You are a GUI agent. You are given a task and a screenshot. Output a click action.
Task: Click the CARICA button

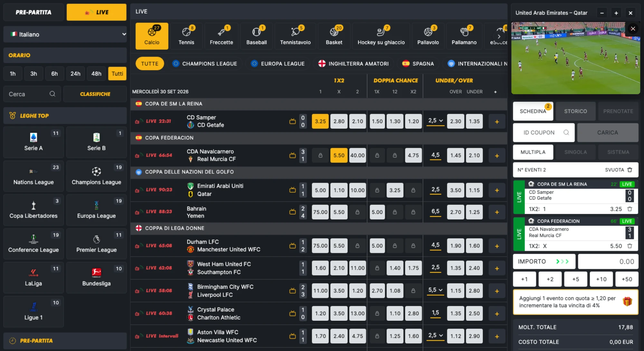click(x=608, y=132)
